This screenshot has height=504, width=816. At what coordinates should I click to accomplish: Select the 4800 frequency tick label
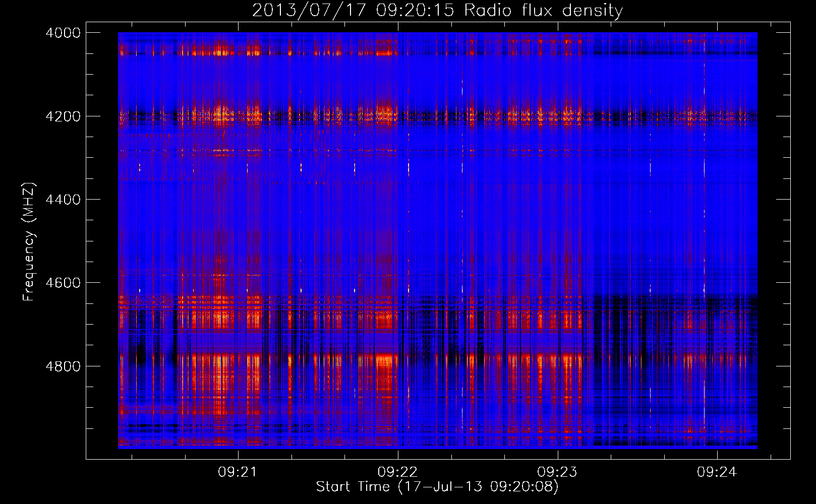(x=63, y=366)
